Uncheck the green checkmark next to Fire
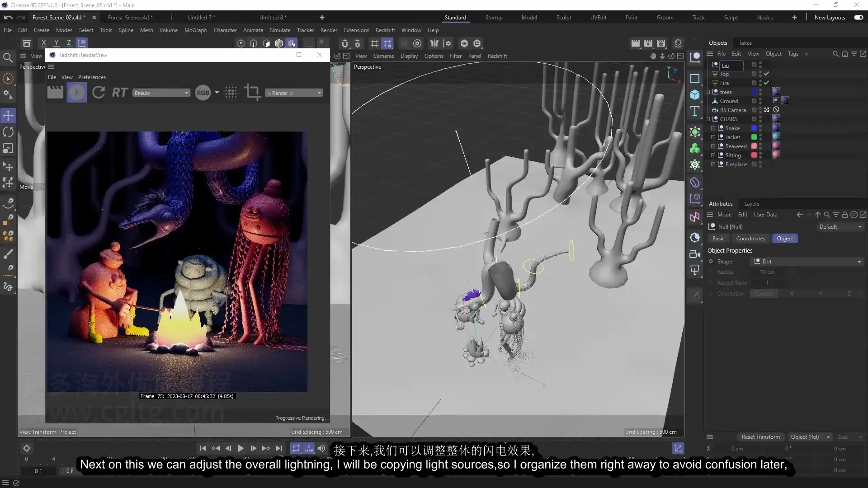The image size is (868, 488). pos(767,83)
